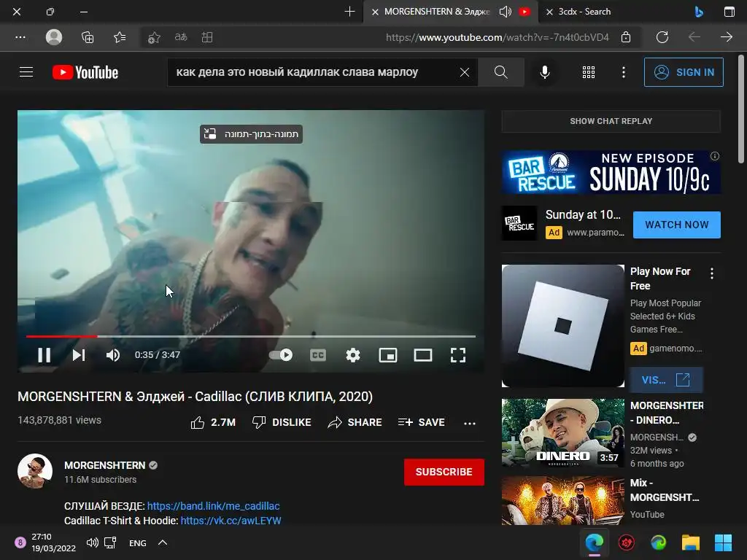Add this page to favorites
This screenshot has width=747, height=560.
click(153, 37)
